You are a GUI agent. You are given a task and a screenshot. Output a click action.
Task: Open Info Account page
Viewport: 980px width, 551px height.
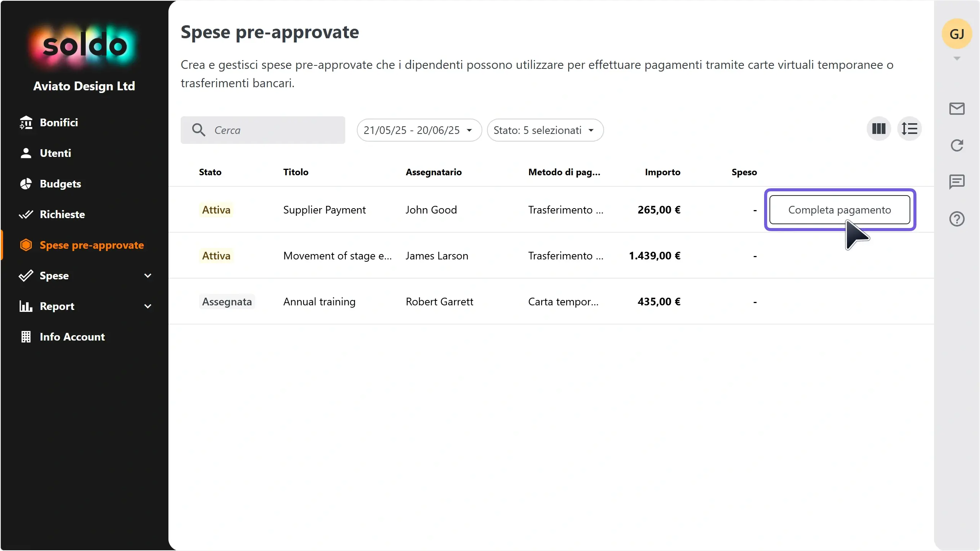tap(72, 337)
